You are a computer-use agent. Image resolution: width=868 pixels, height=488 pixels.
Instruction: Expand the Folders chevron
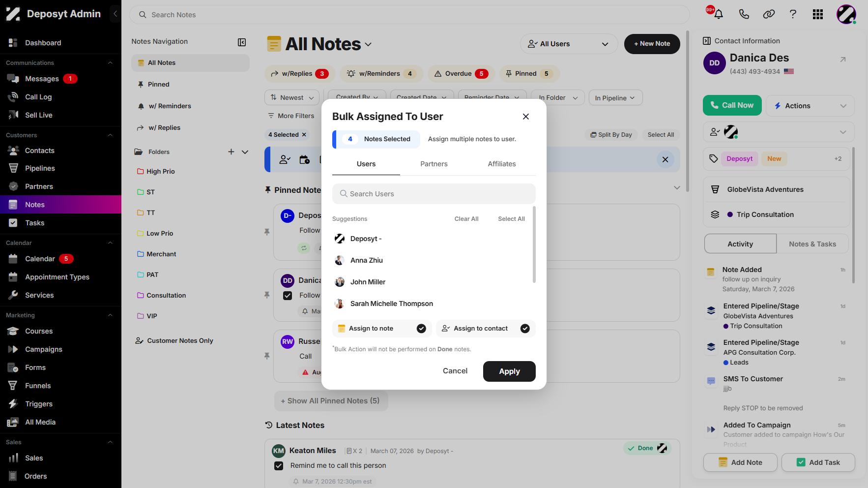click(x=245, y=152)
